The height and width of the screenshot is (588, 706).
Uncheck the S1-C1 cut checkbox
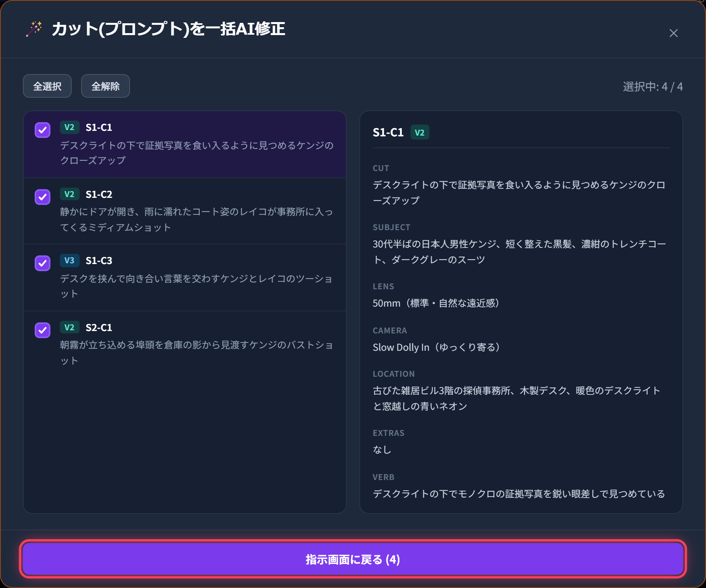[43, 130]
